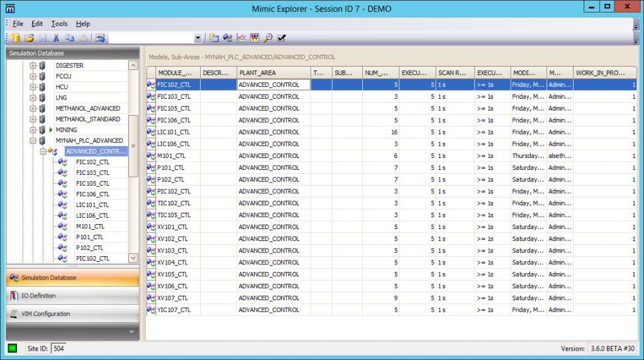
Task: Expand the DIGESTER tree node
Action: (33, 65)
